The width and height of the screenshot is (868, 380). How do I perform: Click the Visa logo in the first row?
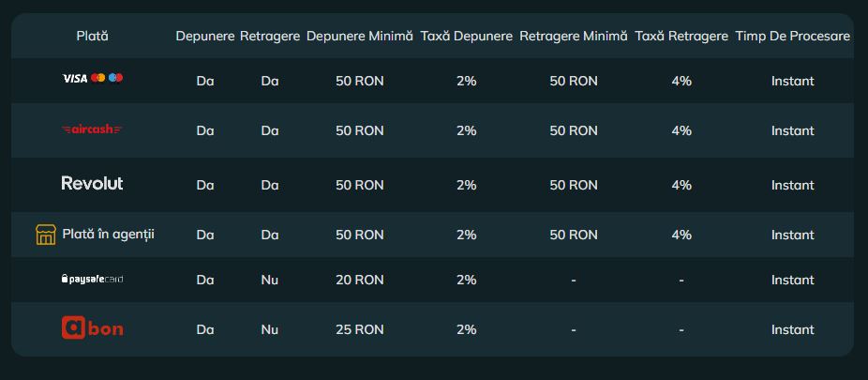click(74, 79)
